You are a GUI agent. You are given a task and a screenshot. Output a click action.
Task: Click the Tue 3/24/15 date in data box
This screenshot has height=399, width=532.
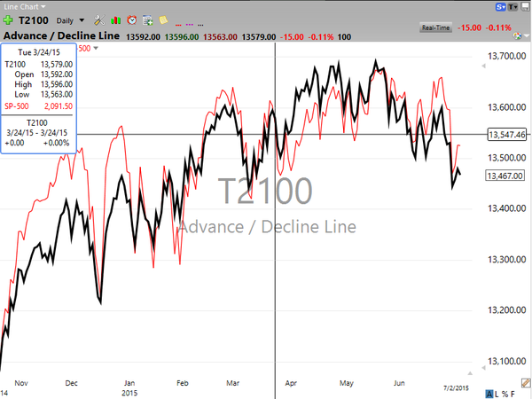(39, 52)
